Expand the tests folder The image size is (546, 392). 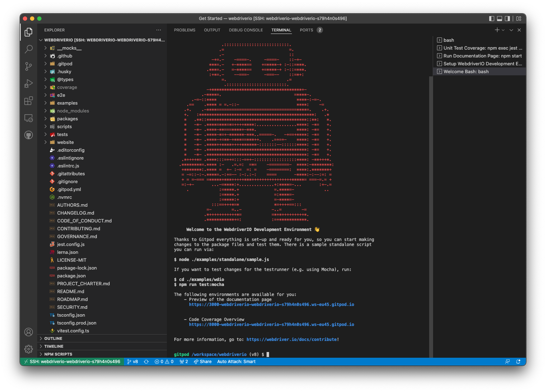(102, 134)
